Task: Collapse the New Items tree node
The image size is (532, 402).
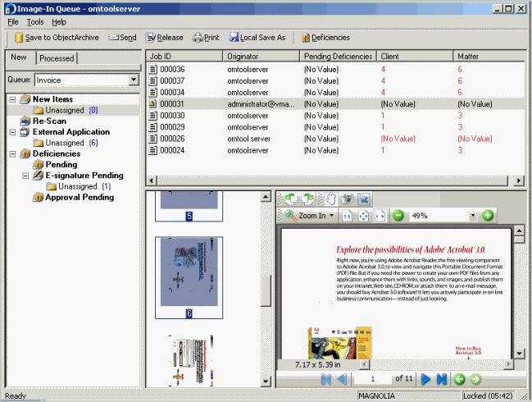Action: point(13,99)
